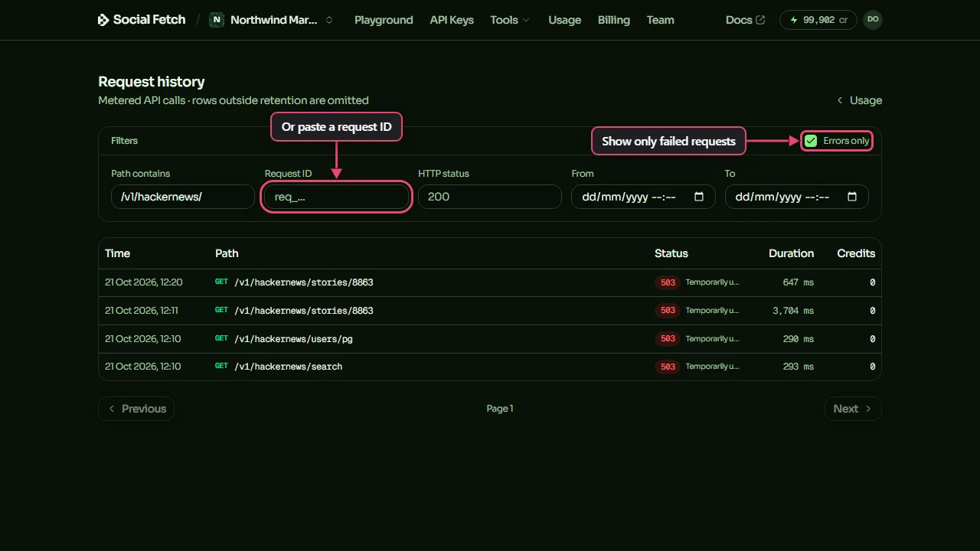Focus the Path contains field
980x551 pixels.
click(183, 197)
